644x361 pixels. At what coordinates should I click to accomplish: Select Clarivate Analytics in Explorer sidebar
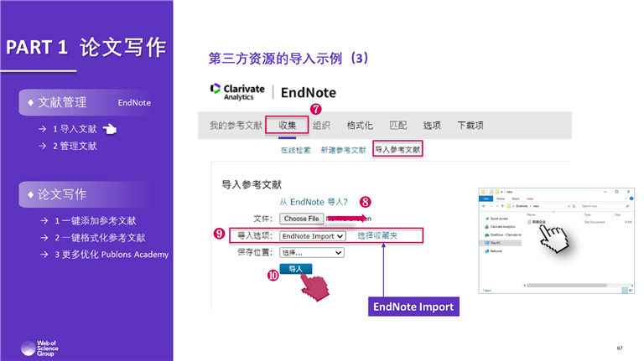[501, 226]
